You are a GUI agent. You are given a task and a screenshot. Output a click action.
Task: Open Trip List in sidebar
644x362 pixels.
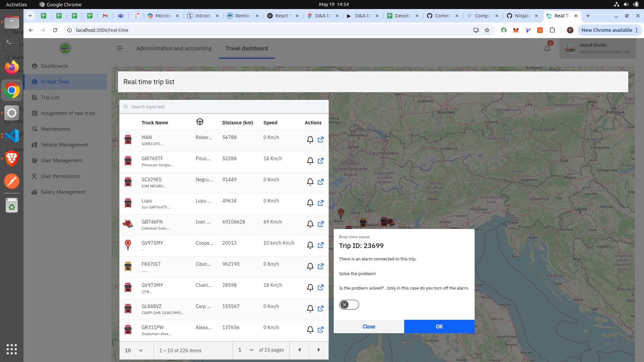point(50,98)
